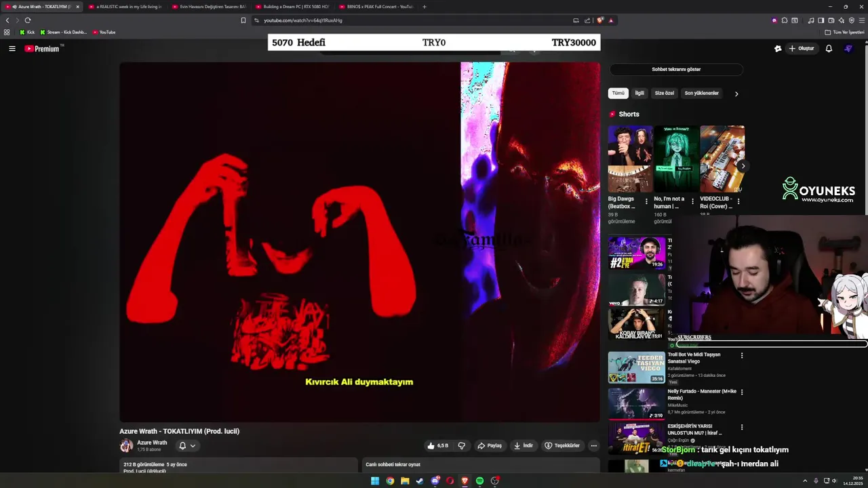Open the Brave Leo AI sparkle icon
This screenshot has height=488, width=868.
coord(842,20)
